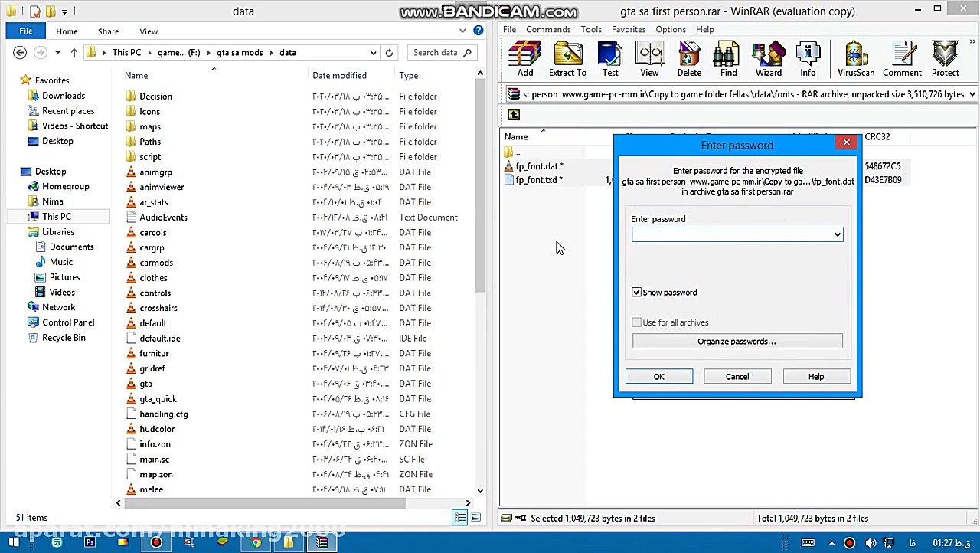This screenshot has height=553, width=980.
Task: Click the Extract To toolbar icon
Action: (567, 60)
